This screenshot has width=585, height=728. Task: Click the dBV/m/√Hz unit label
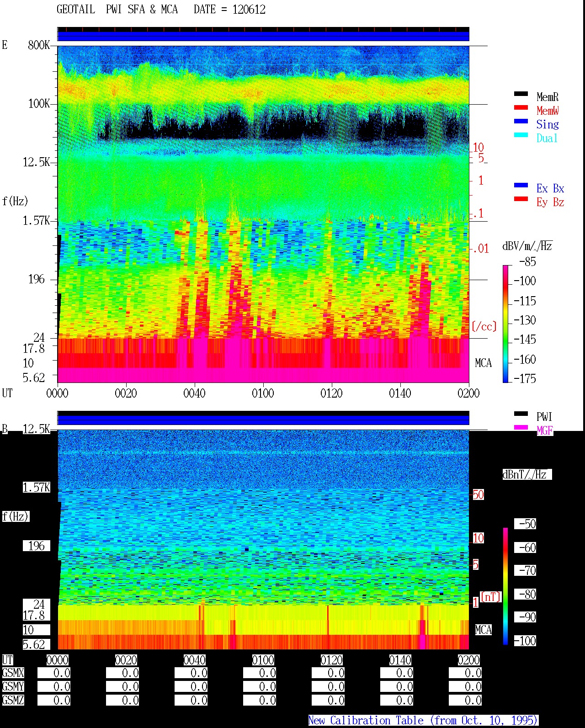tap(527, 246)
